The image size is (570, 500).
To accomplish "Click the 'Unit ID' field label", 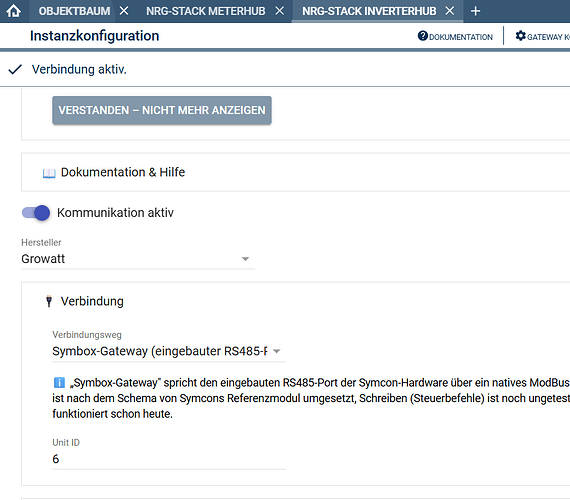I will [66, 443].
